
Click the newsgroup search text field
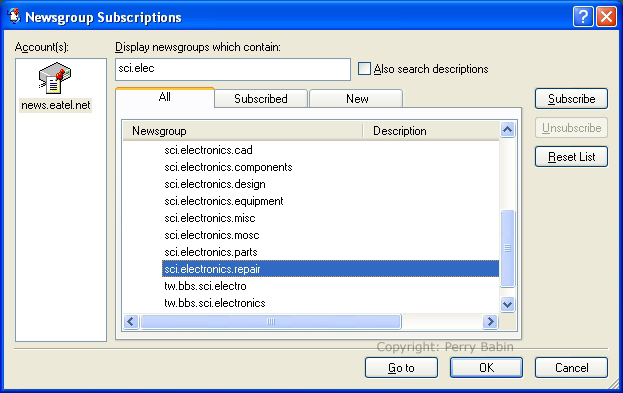point(233,69)
